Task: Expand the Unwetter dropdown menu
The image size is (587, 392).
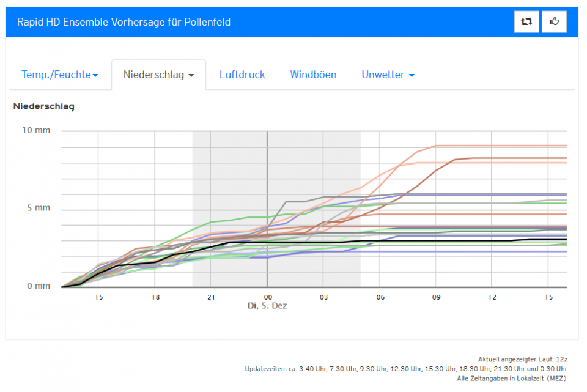Action: click(x=388, y=75)
